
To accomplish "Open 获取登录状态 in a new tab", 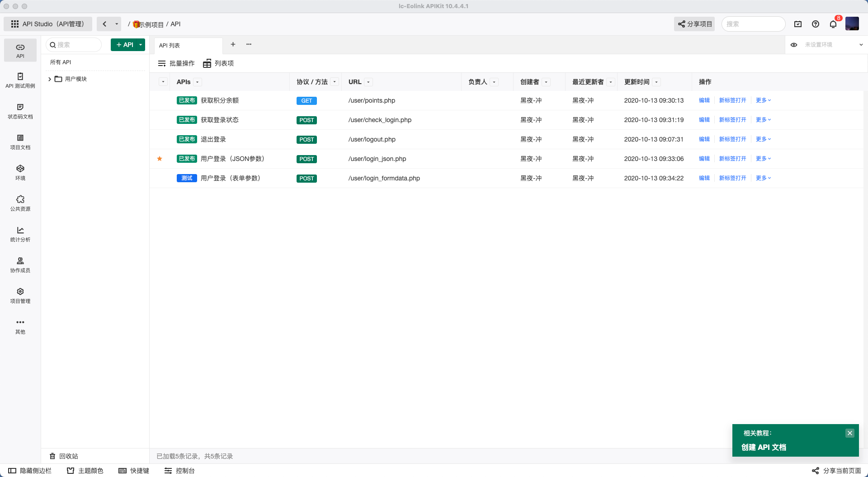I will [x=732, y=120].
